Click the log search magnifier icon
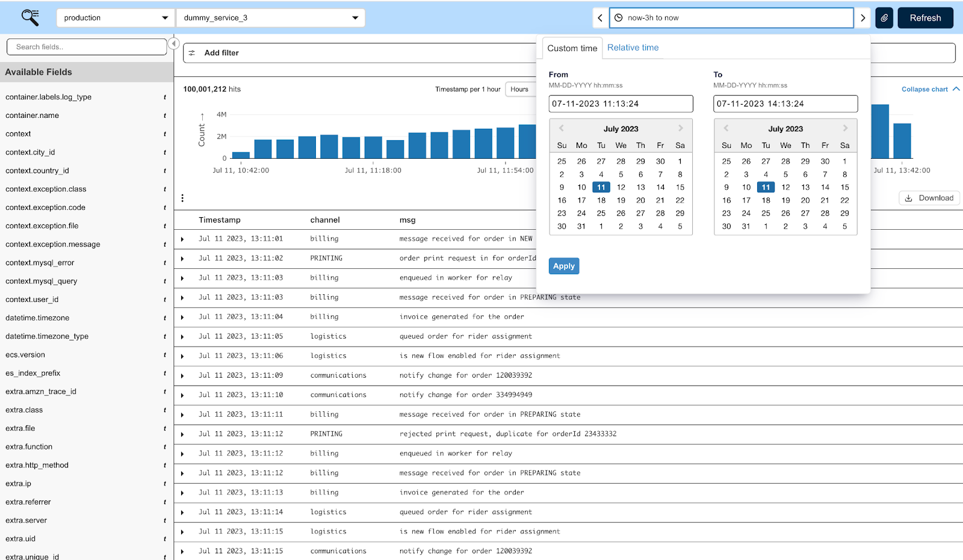963x560 pixels. tap(30, 17)
